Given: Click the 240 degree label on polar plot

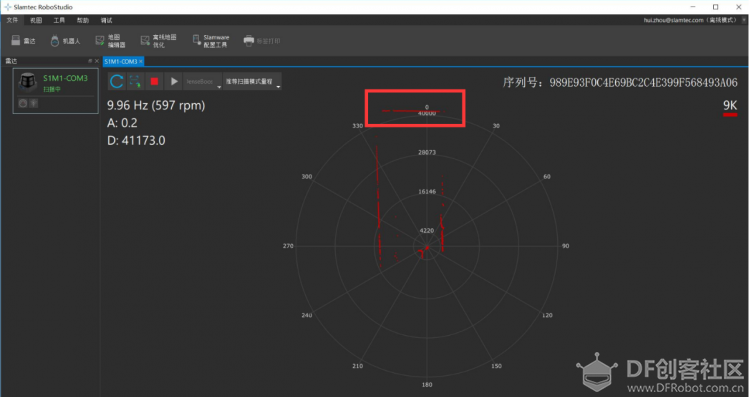Looking at the screenshot, I should (x=307, y=315).
